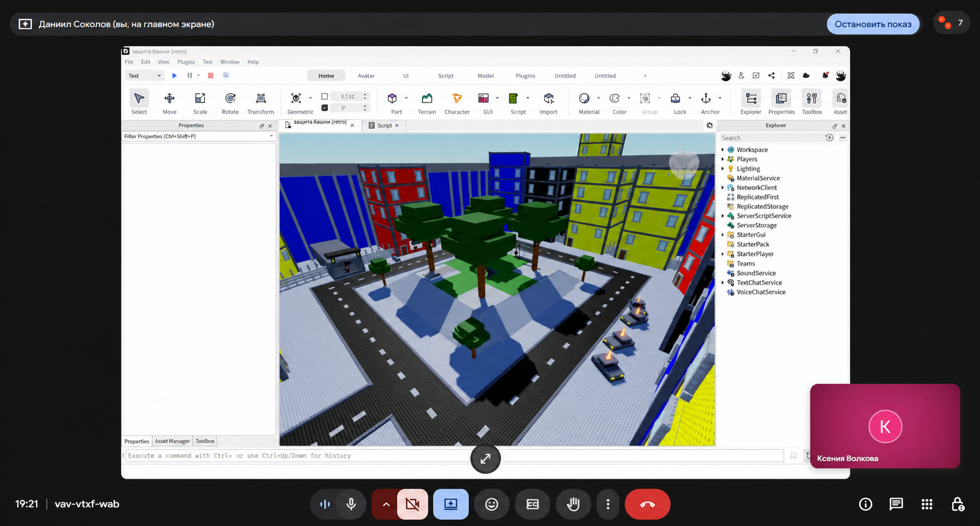Mute microphone in the call
The image size is (980, 526).
pyautogui.click(x=351, y=504)
